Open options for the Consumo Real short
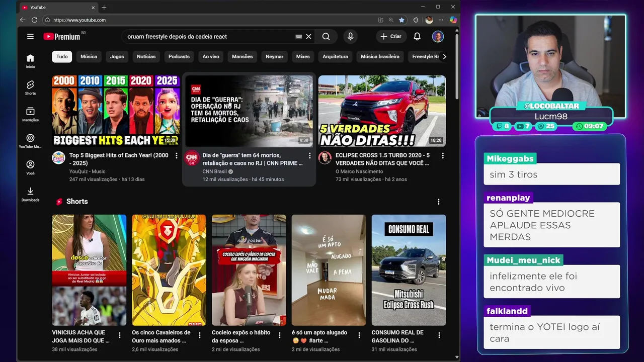Image resolution: width=644 pixels, height=362 pixels. point(439,335)
